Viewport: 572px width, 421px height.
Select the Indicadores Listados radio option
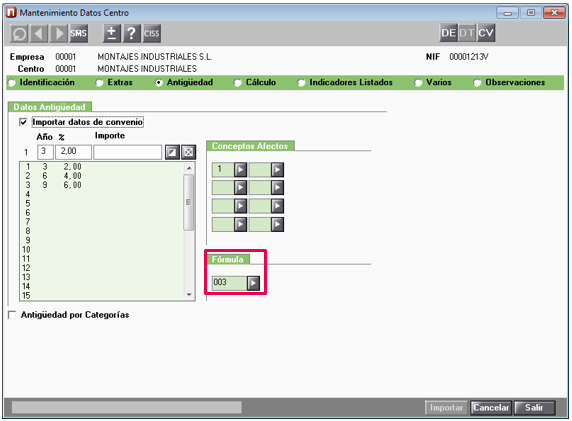(301, 83)
